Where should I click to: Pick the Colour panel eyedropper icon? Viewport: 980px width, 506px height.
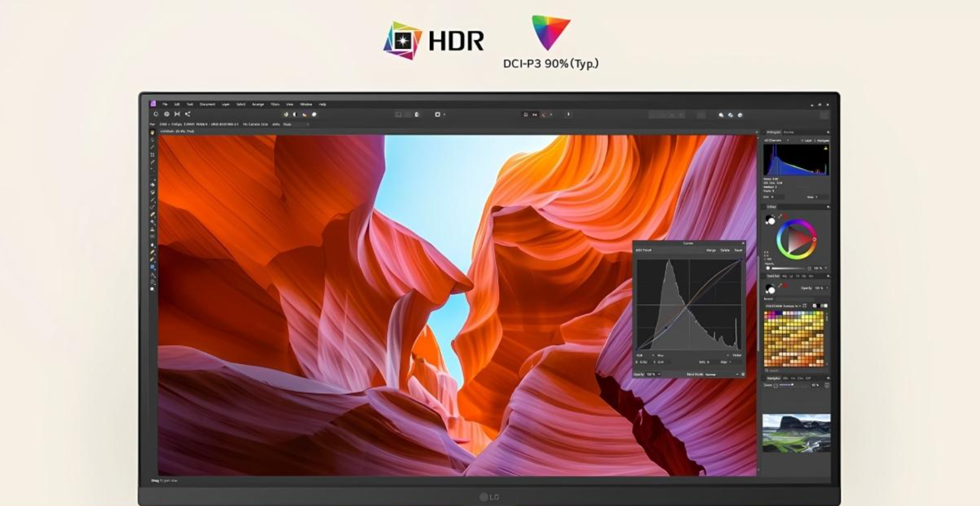click(x=780, y=216)
